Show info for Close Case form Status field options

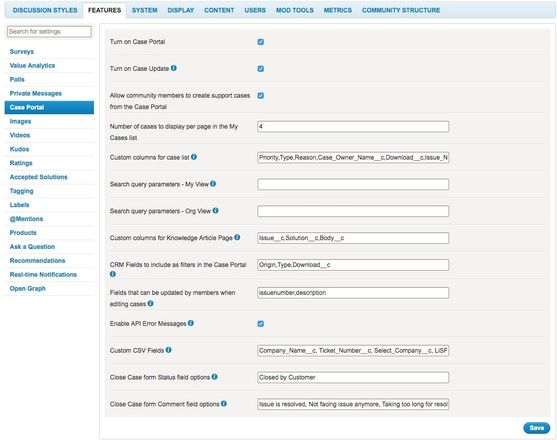coord(215,376)
